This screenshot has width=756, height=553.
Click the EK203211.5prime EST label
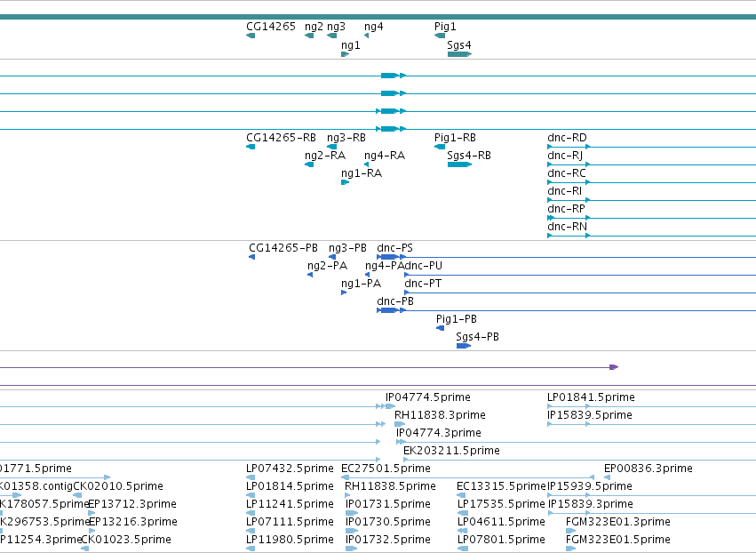point(451,451)
